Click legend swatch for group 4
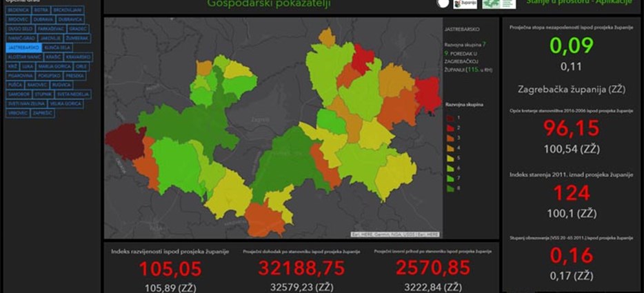Screen dimensions: 644x293 point(450,148)
